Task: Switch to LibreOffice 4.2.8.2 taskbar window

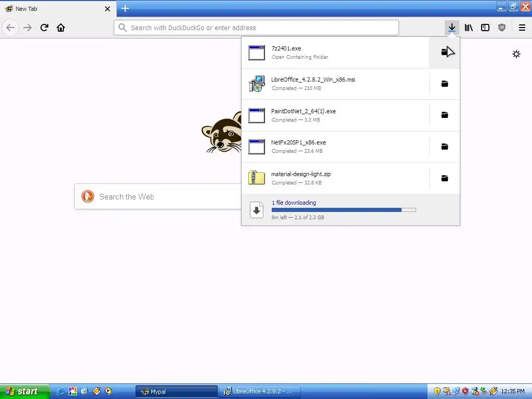Action: [260, 392]
